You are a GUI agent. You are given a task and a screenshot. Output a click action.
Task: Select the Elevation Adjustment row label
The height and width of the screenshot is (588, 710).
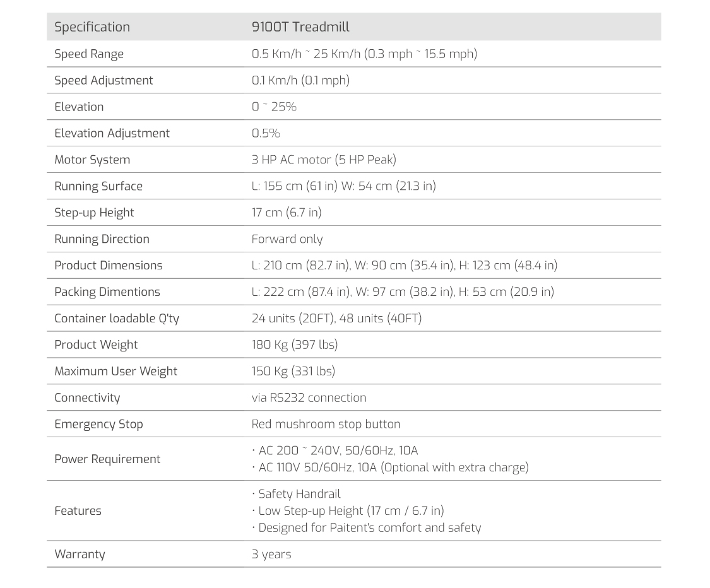tap(112, 133)
